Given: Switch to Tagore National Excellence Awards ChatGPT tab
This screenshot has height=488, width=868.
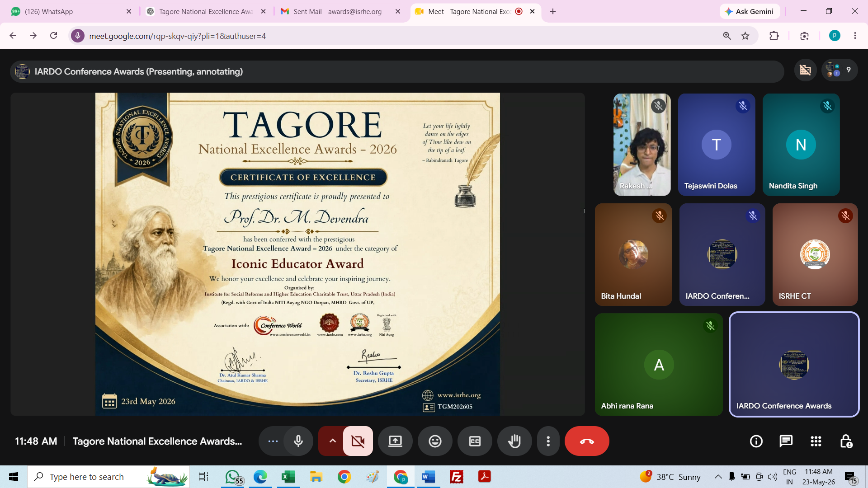Looking at the screenshot, I should pyautogui.click(x=206, y=11).
